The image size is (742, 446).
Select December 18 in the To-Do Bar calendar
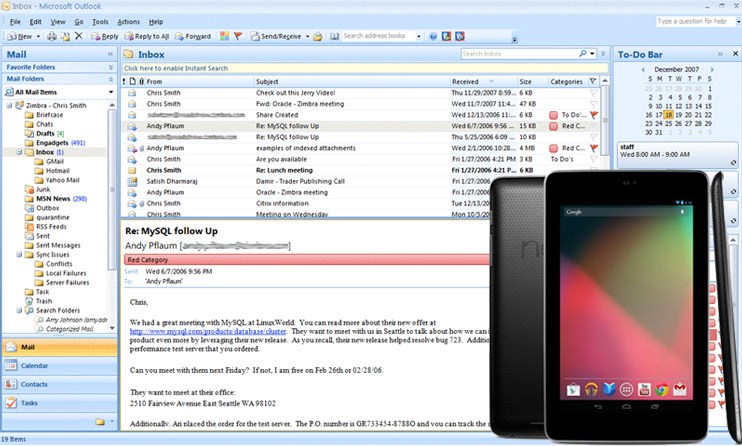[x=668, y=115]
